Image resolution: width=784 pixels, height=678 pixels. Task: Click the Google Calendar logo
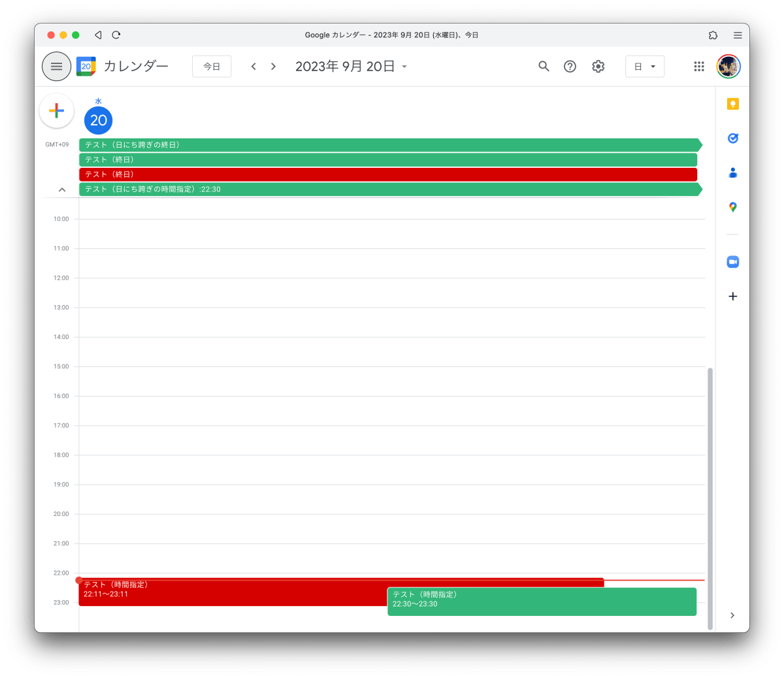(x=86, y=67)
